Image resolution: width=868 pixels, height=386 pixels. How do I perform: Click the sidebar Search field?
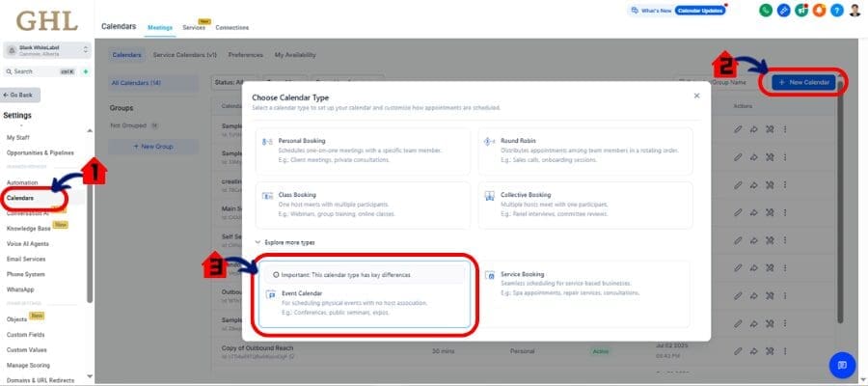coord(39,71)
